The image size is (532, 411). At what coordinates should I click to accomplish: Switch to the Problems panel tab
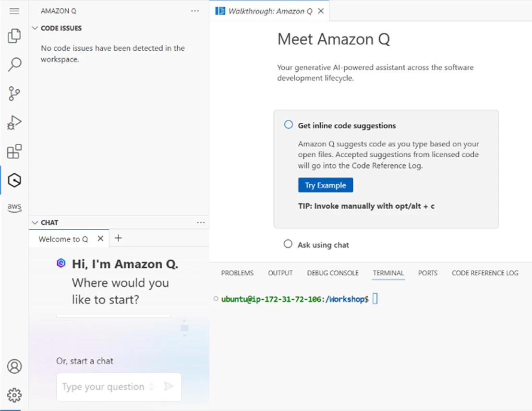point(237,273)
